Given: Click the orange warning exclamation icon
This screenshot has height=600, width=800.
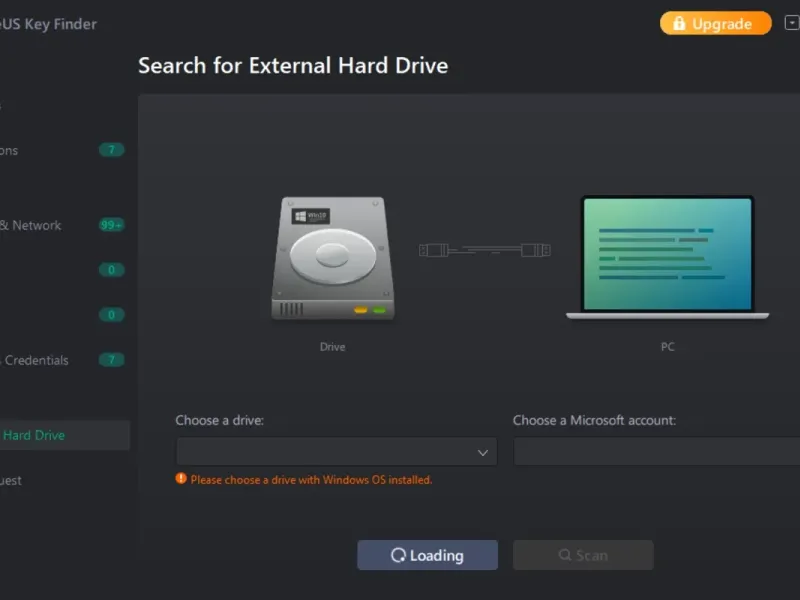Looking at the screenshot, I should pyautogui.click(x=181, y=479).
